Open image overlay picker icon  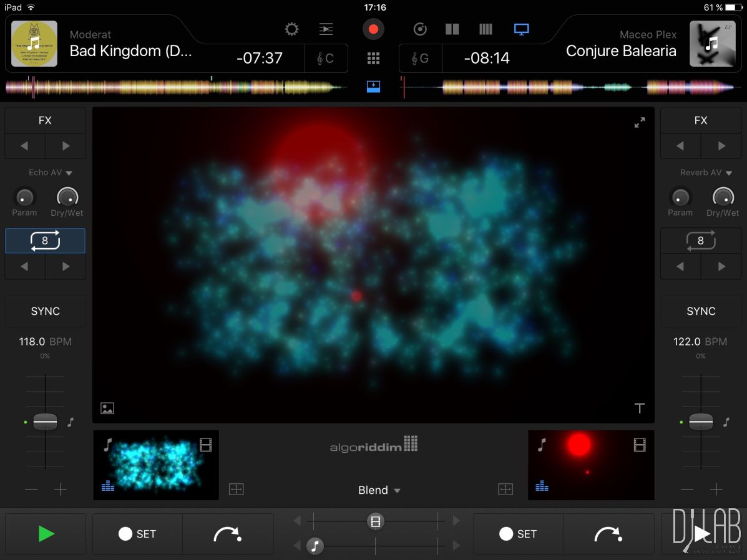click(107, 408)
